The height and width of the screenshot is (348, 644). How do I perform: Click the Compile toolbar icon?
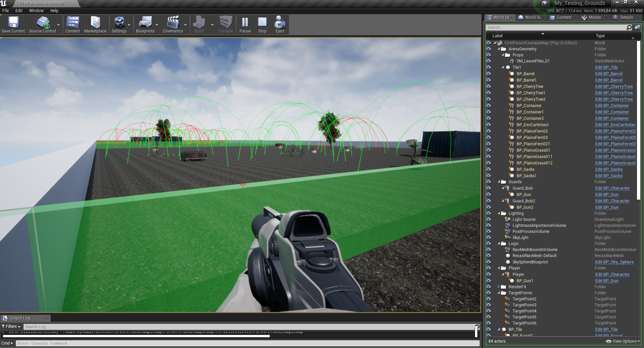coord(225,22)
